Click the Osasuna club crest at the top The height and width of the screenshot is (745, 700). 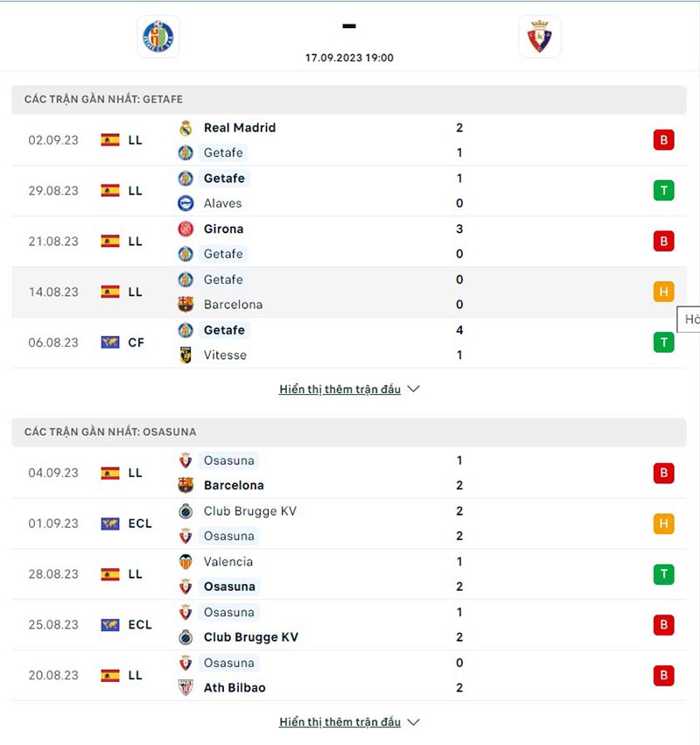540,37
